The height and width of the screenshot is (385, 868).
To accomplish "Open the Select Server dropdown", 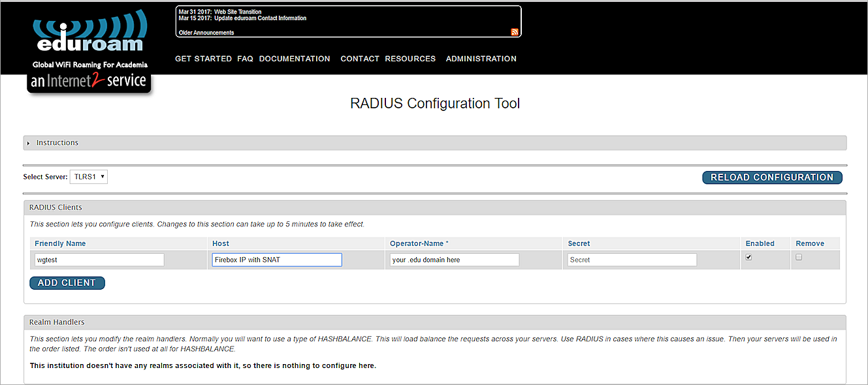I will tap(89, 177).
